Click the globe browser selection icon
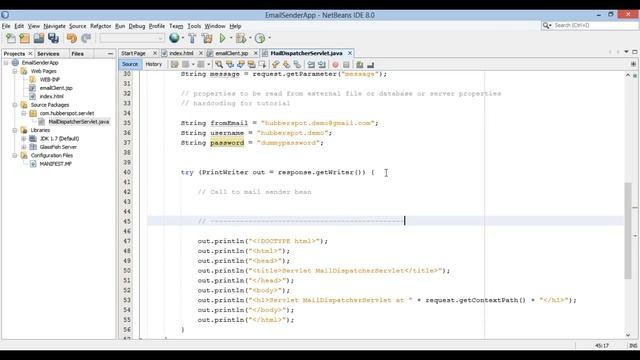 (174, 38)
